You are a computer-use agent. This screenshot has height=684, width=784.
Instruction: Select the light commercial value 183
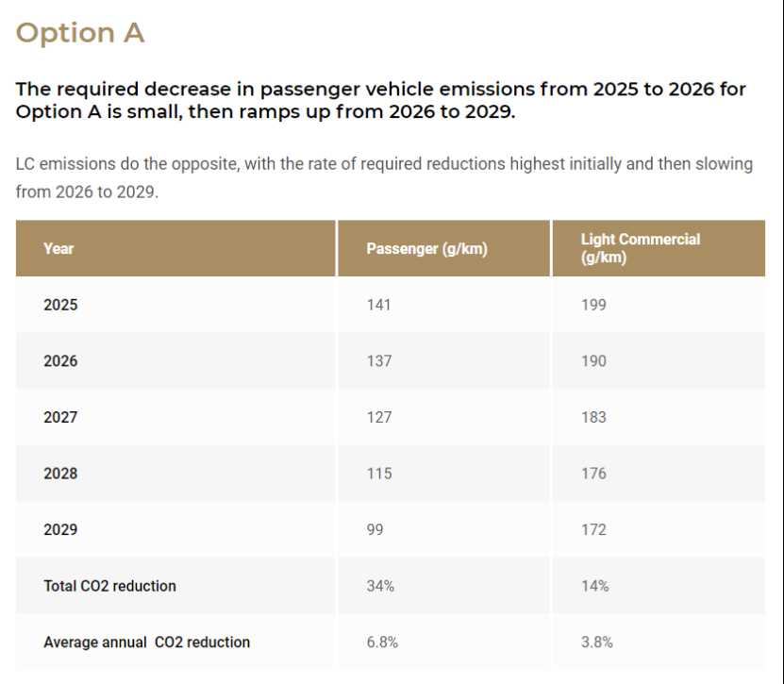593,417
